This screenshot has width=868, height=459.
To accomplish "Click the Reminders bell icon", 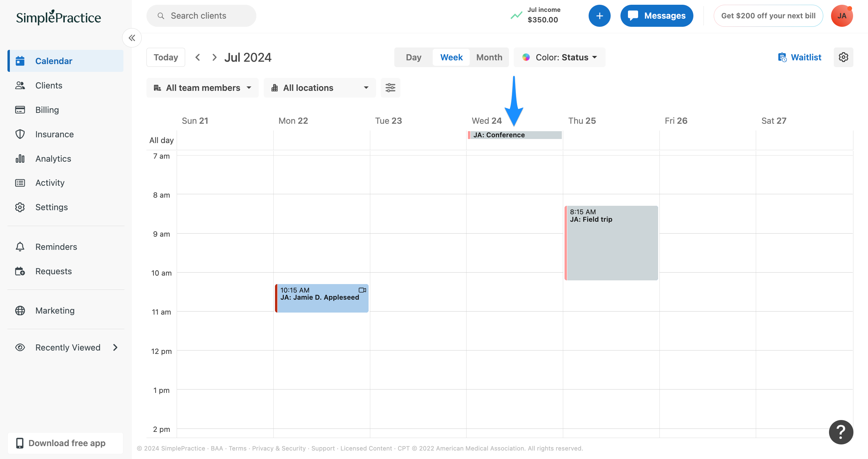I will [x=20, y=247].
